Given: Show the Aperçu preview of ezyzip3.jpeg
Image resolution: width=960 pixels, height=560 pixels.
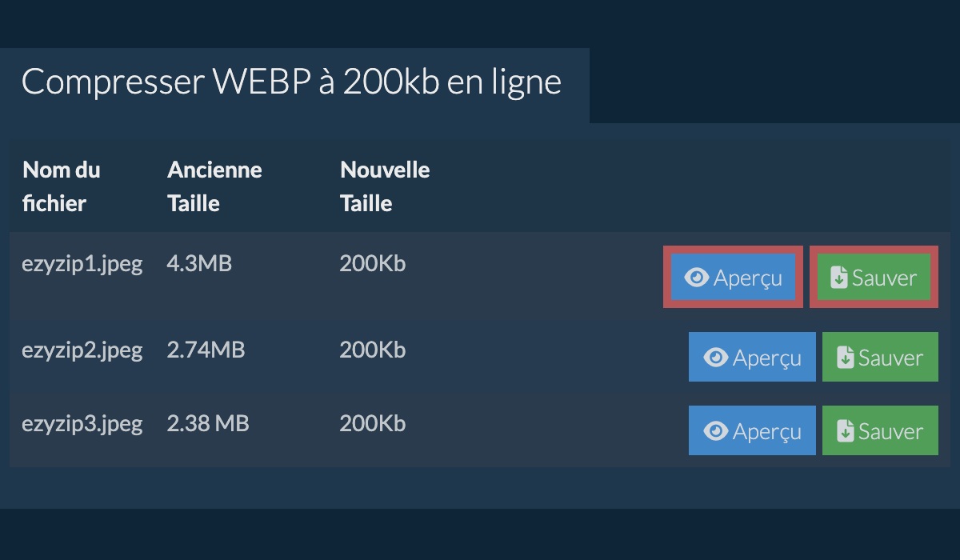Looking at the screenshot, I should coord(752,430).
